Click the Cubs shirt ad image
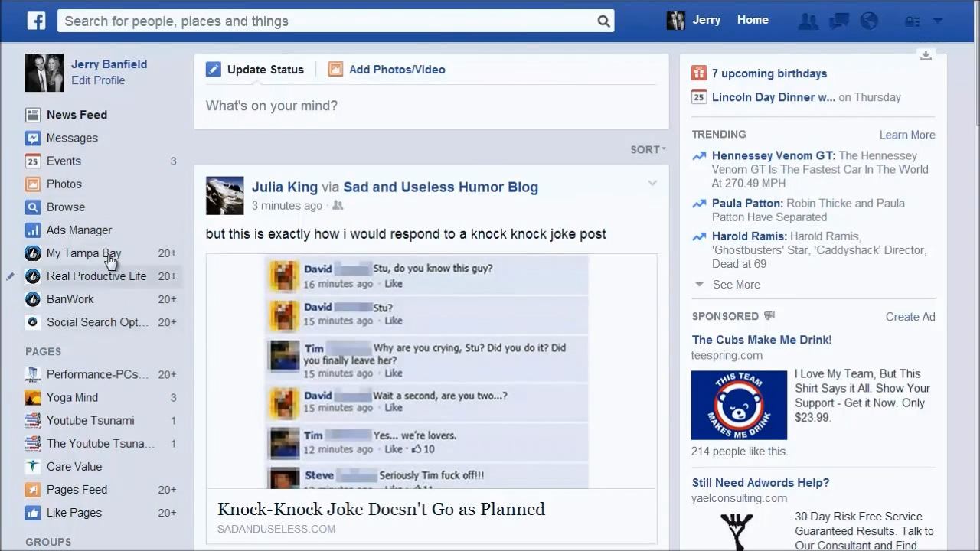This screenshot has height=551, width=980. 739,405
